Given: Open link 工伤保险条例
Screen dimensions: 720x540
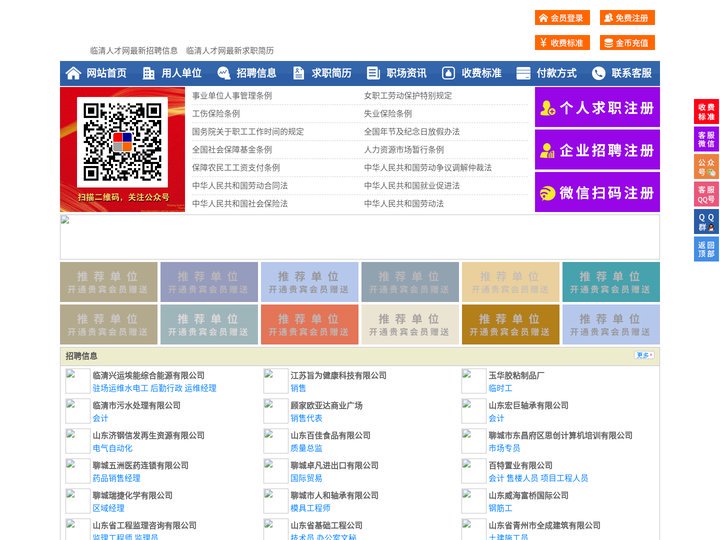Looking at the screenshot, I should pyautogui.click(x=216, y=113).
